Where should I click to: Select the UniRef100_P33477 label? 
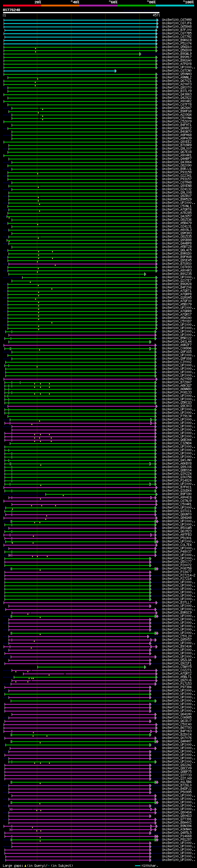[177, 572]
